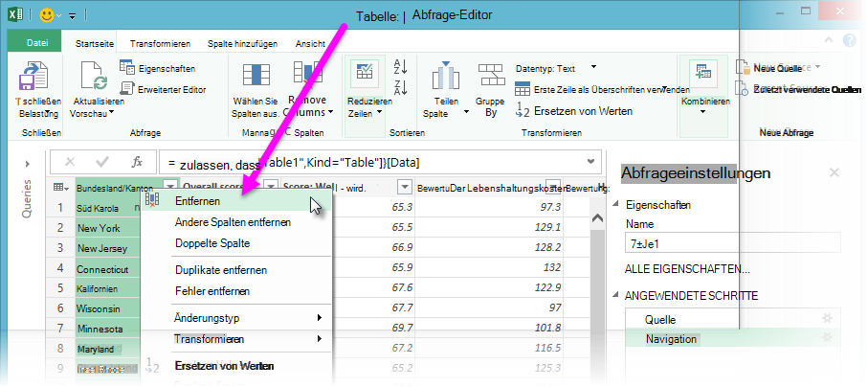The image size is (868, 387).
Task: Open the quick access toolbar customize arrow
Action: (72, 16)
